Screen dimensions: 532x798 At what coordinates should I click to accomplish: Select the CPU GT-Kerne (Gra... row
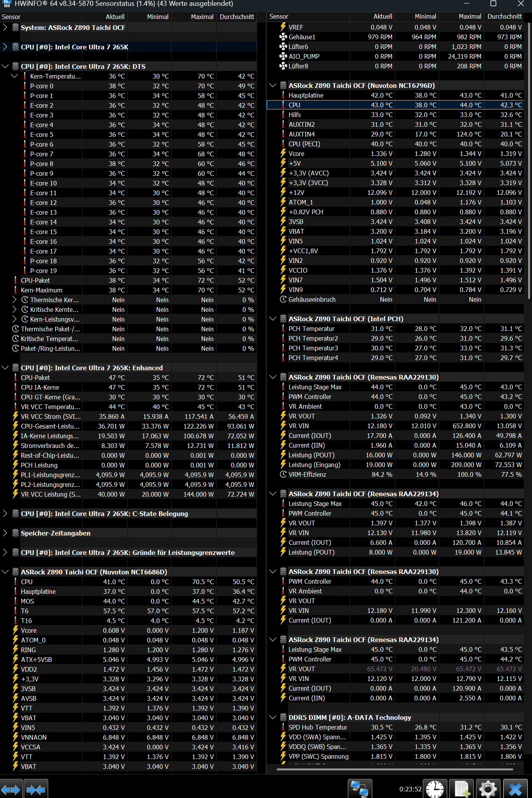click(x=128, y=397)
